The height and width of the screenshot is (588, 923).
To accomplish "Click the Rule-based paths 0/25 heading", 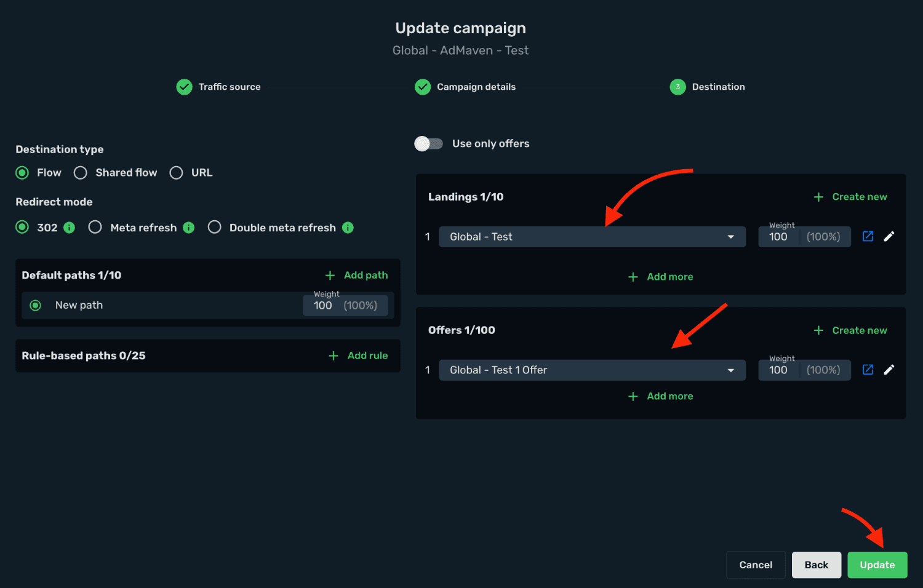I will click(x=84, y=356).
